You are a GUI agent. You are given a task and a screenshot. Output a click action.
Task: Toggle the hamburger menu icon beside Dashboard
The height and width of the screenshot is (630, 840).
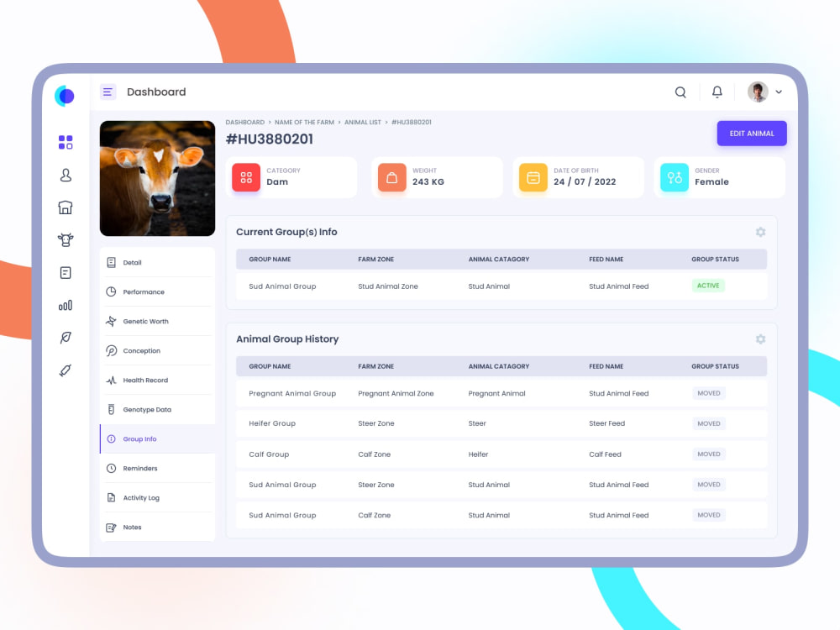(x=108, y=92)
